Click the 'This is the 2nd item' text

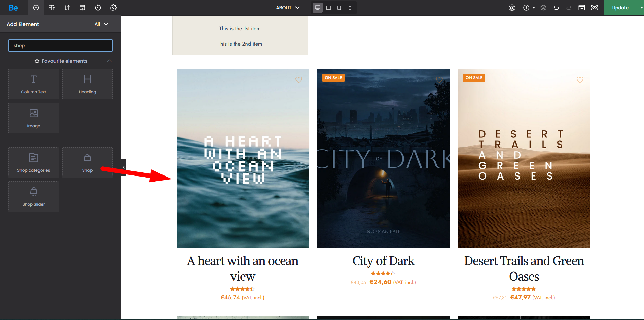240,44
